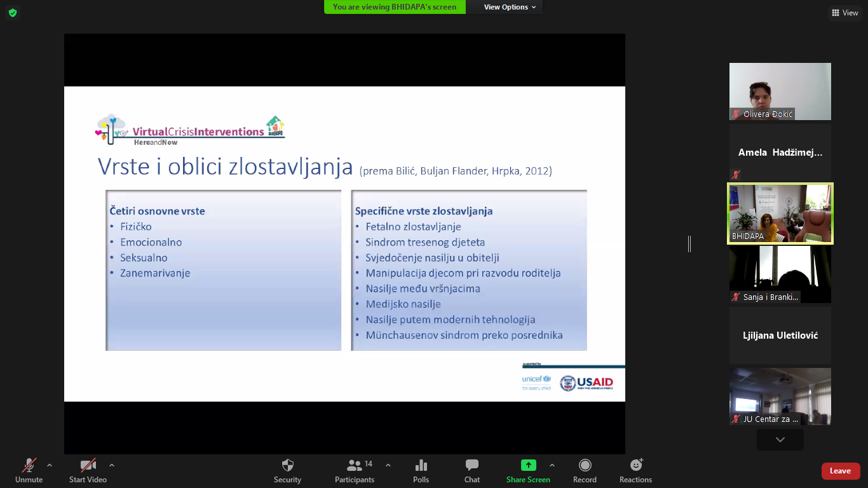
Task: Expand the arrow beside Participants
Action: click(x=388, y=465)
